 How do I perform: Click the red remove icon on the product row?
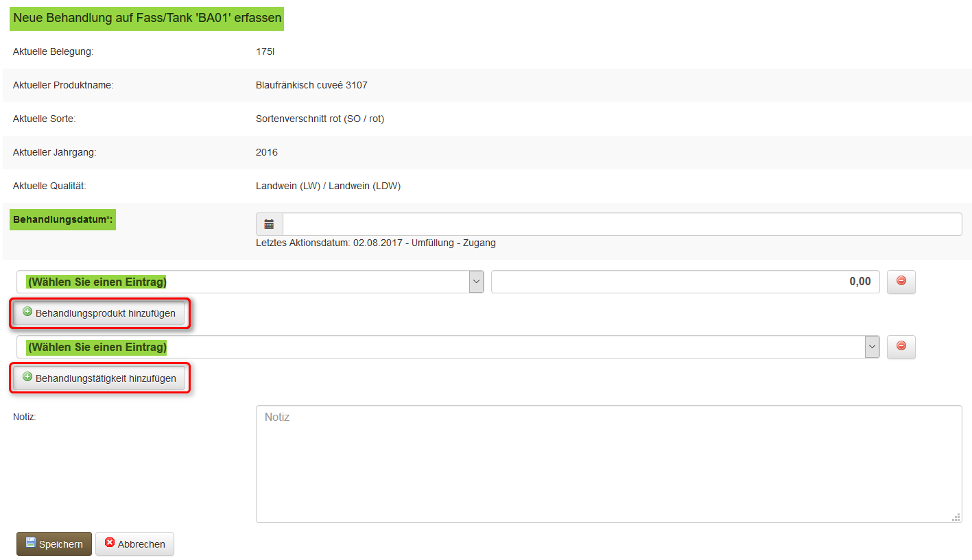pyautogui.click(x=901, y=281)
